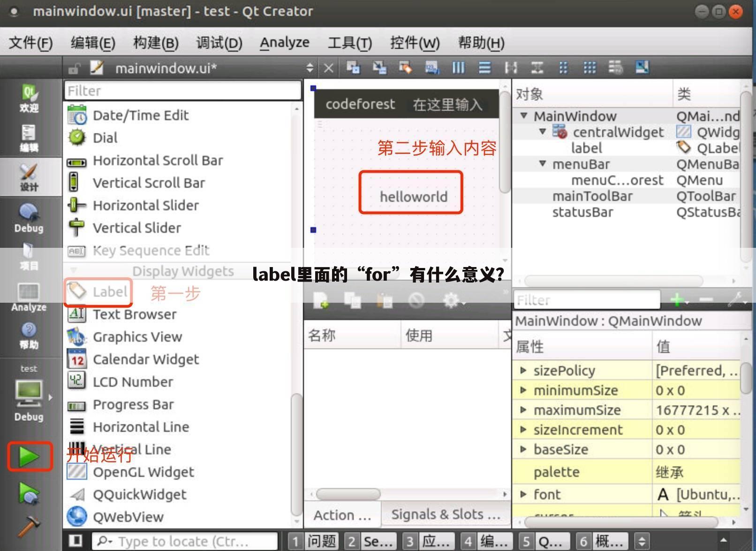Open the 工具(T) menu

tap(350, 43)
